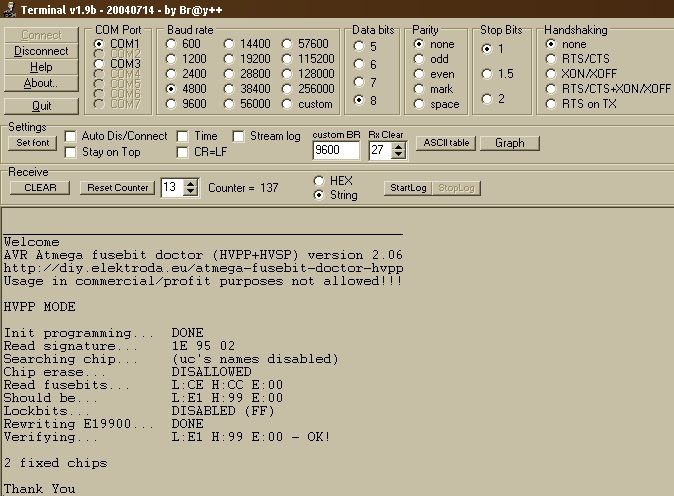This screenshot has height=496, width=674.
Task: Start logging with StartLog
Action: click(408, 188)
